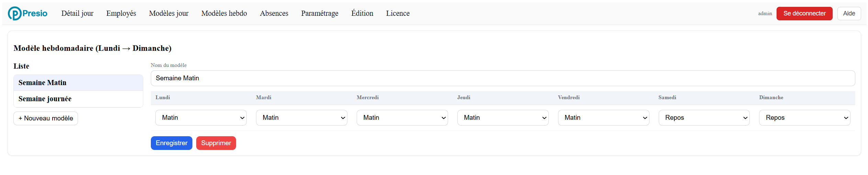
Task: Expand the Lundi shift dropdown
Action: pyautogui.click(x=201, y=118)
